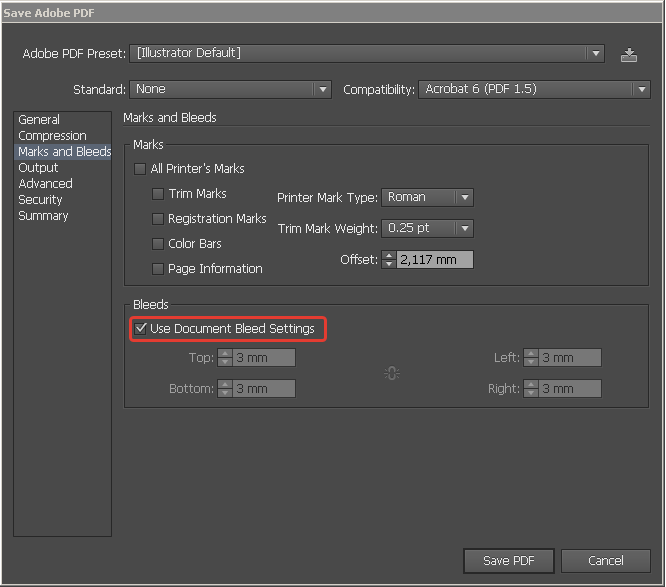Uncheck Use Document Bleed Settings
The height and width of the screenshot is (587, 666).
point(140,328)
